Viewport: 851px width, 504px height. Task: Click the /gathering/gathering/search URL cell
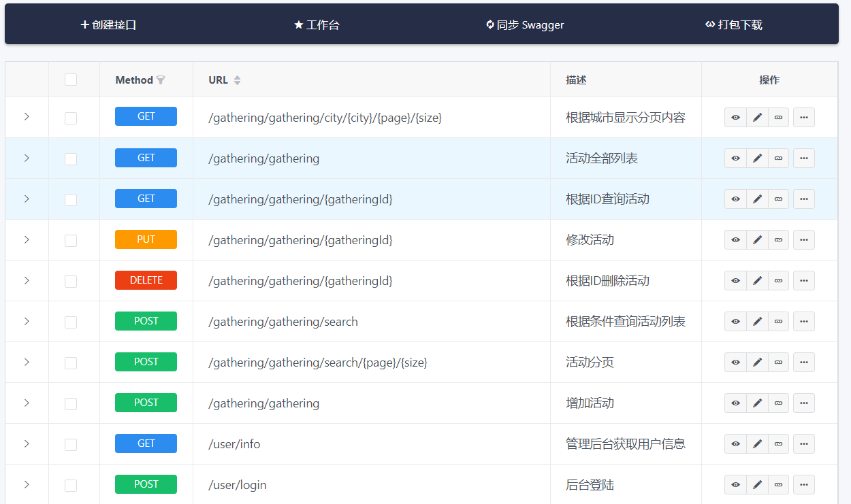(x=372, y=322)
